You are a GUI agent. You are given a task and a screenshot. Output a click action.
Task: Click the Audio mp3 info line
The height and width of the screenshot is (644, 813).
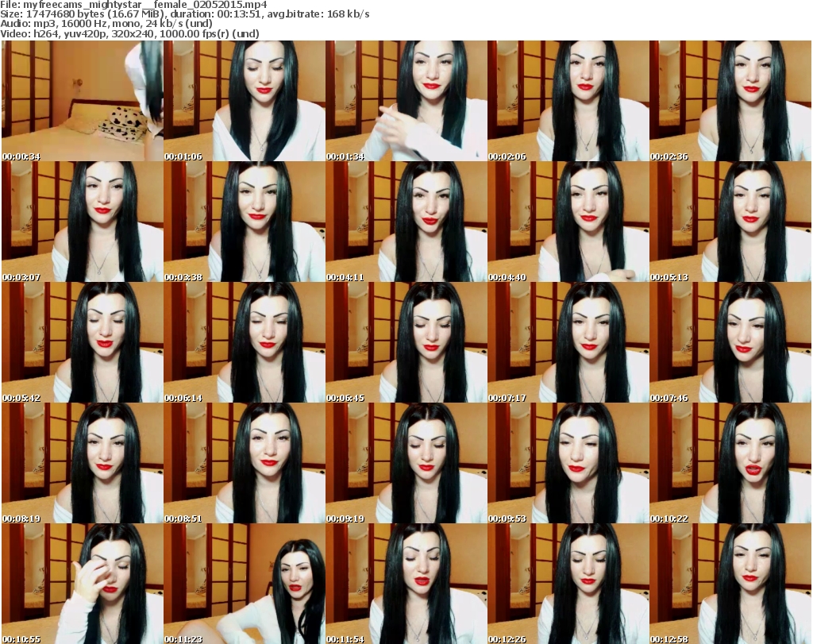pos(106,24)
